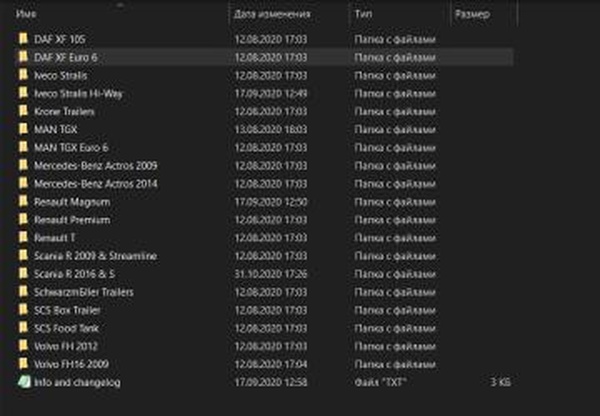Select the Schwarzmüller Trailers folder

[84, 291]
